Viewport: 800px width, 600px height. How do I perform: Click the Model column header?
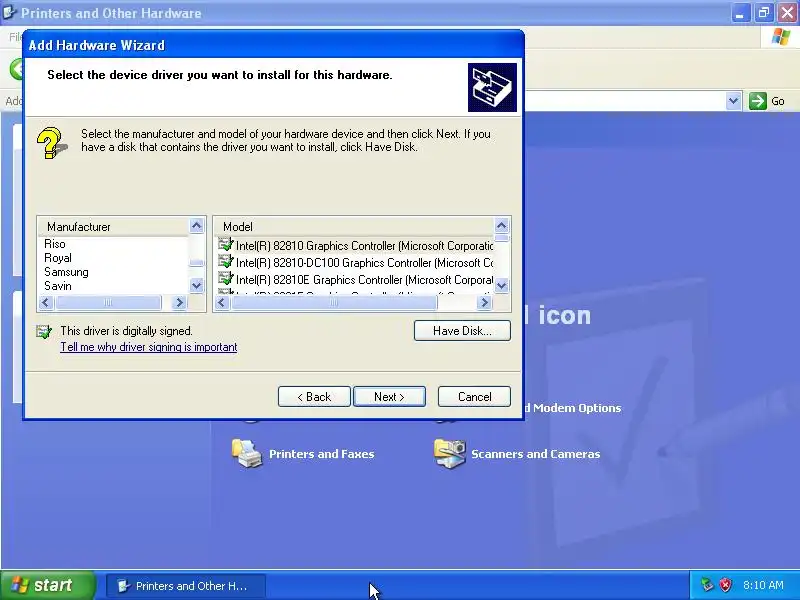click(354, 227)
